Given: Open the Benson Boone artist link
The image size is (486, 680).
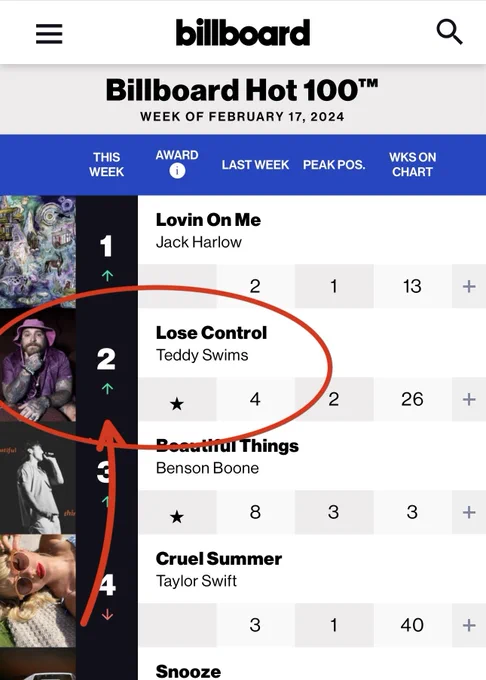Looking at the screenshot, I should click(x=207, y=468).
